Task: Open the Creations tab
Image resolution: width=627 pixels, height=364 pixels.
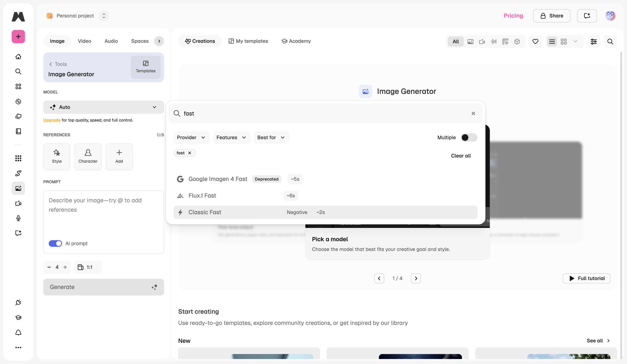Action: [x=200, y=41]
